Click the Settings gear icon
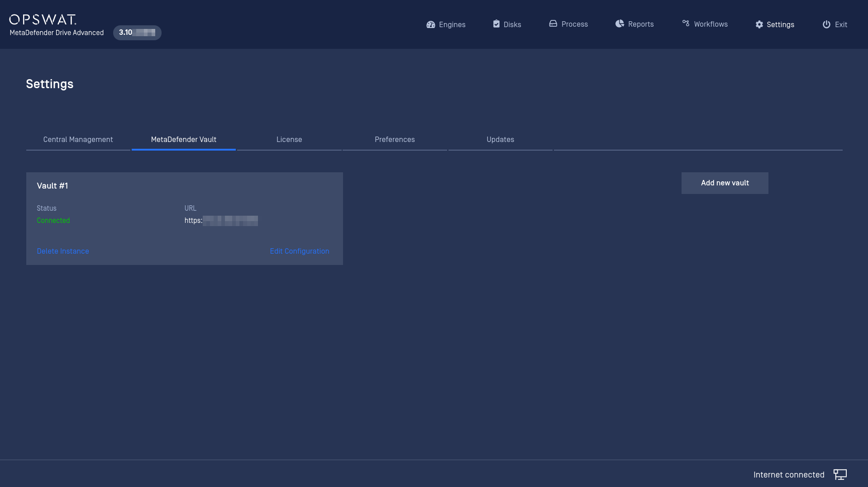 point(759,24)
